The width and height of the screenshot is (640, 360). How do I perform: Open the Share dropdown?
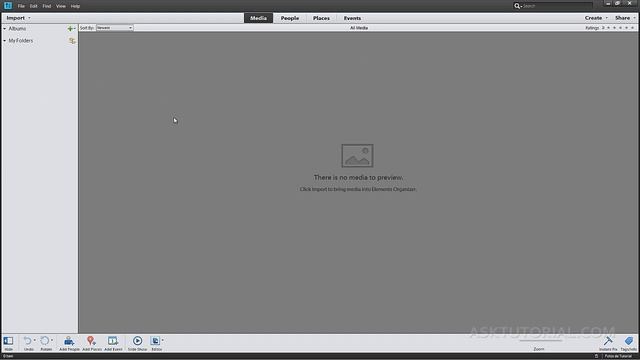[625, 18]
